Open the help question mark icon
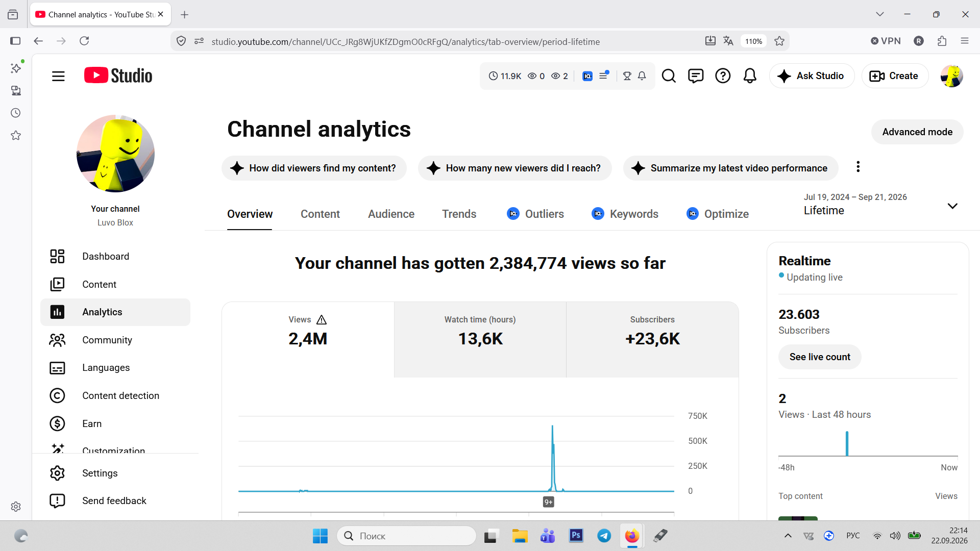Viewport: 980px width, 551px height. [723, 76]
